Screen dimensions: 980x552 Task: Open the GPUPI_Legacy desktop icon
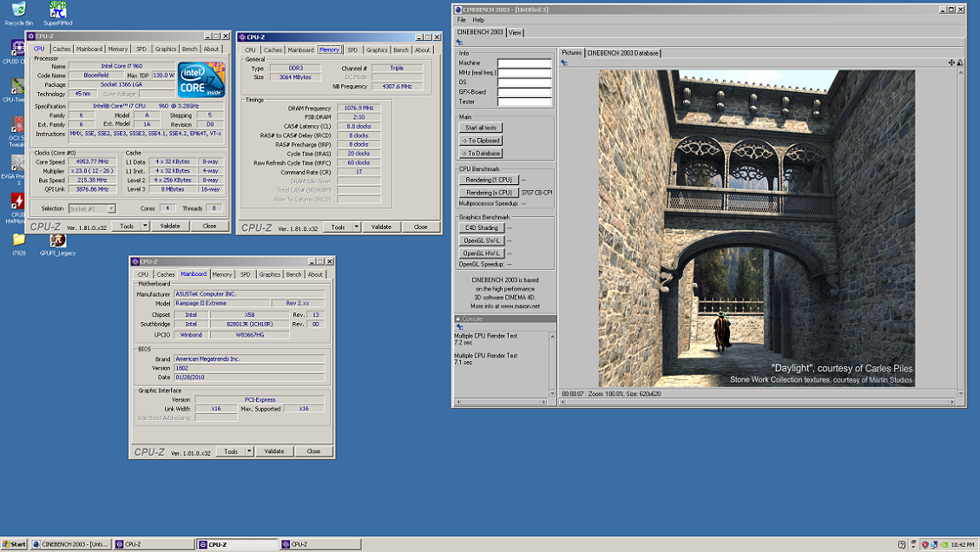(x=57, y=245)
